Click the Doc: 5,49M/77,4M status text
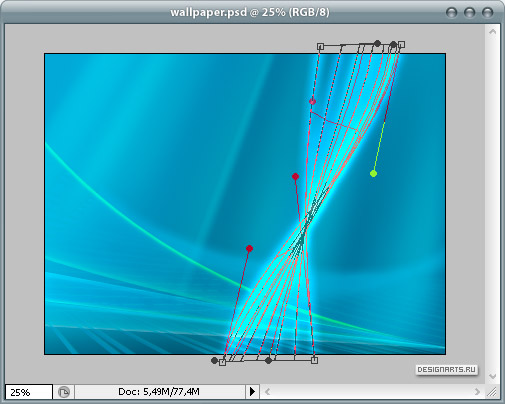Screen dimensions: 505x404 [159, 391]
